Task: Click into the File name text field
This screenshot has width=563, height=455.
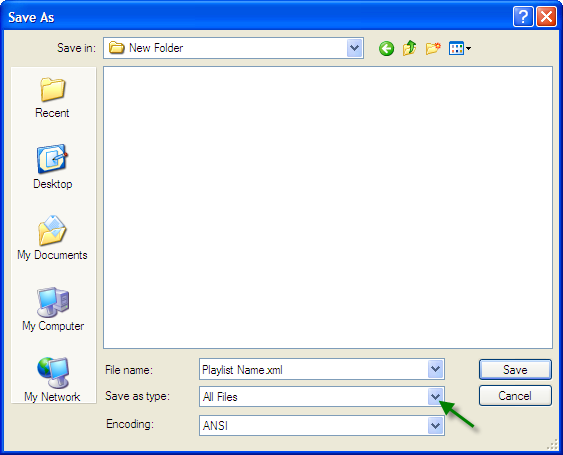Action: click(x=314, y=369)
